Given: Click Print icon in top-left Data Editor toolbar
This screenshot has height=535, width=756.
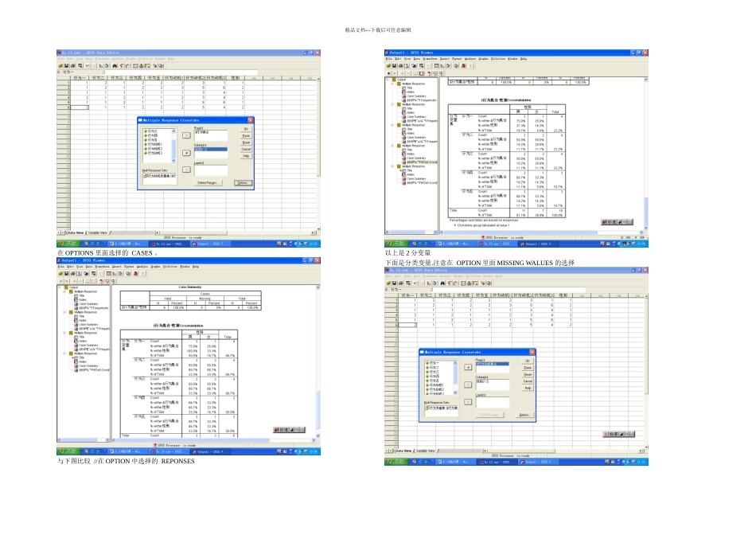Looking at the screenshot, I should (x=72, y=65).
